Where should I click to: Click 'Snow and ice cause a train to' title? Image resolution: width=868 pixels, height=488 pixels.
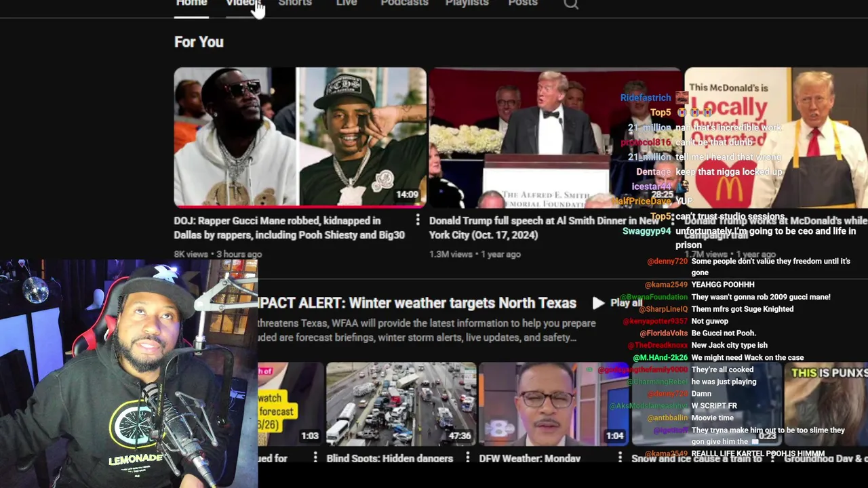point(696,459)
